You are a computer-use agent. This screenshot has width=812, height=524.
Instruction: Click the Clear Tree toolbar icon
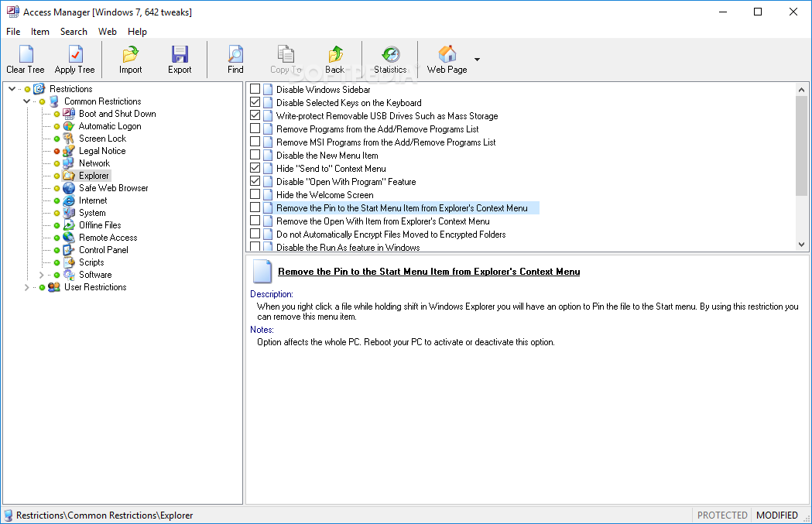pos(26,54)
